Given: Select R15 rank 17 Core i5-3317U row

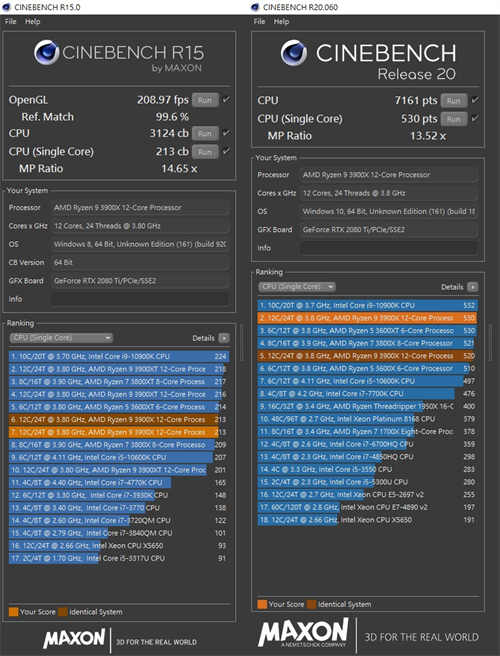Looking at the screenshot, I should pos(118,558).
